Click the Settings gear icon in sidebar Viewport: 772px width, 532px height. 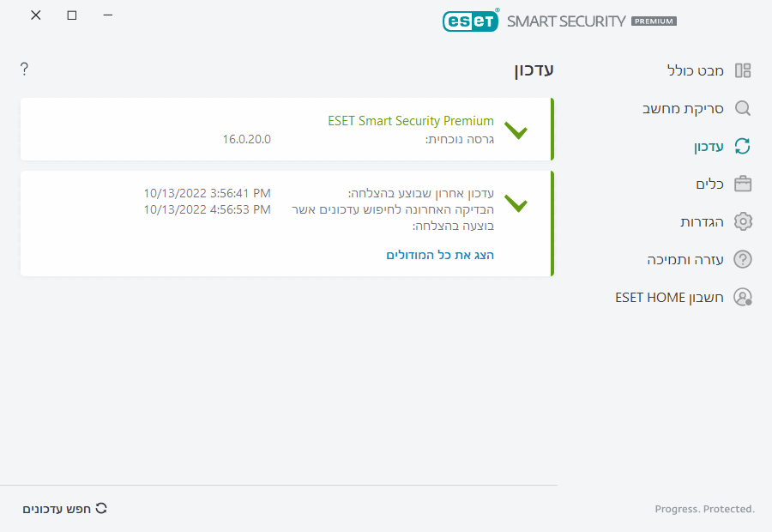[x=743, y=221]
